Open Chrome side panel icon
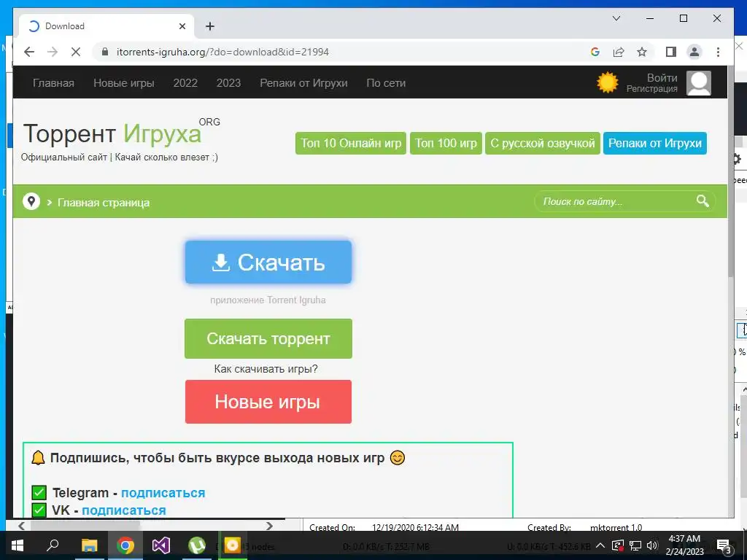This screenshot has width=747, height=560. (x=671, y=52)
